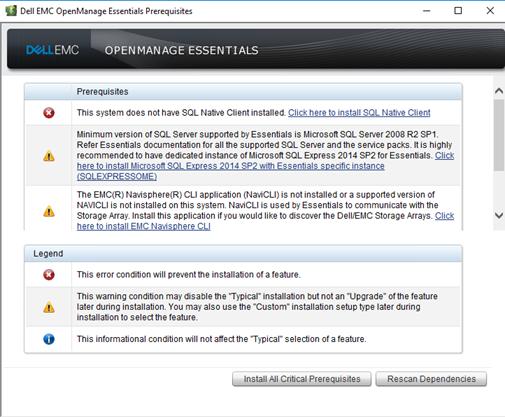Open the link to install EMC Navisphere CLI
This screenshot has height=417, width=505.
click(144, 226)
